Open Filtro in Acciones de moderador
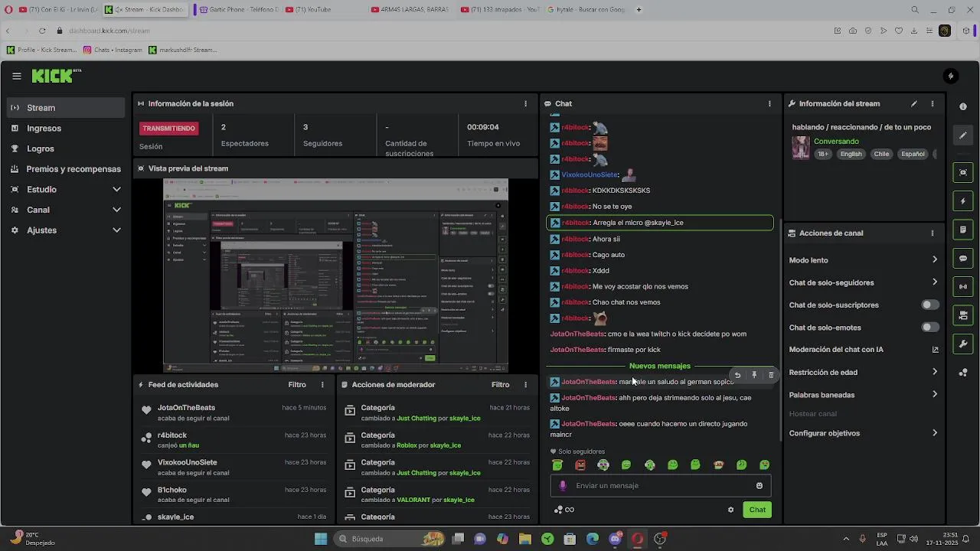Screen dimensions: 980x551 tap(500, 385)
